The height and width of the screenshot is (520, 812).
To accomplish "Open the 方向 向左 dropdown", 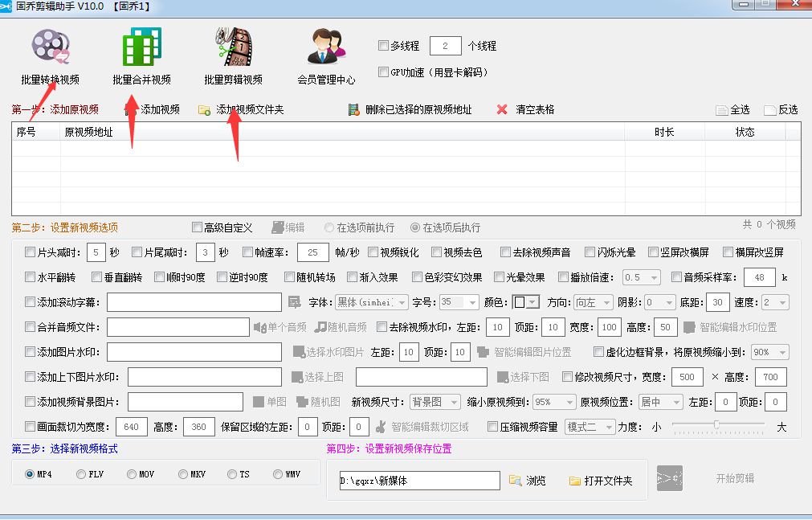I will click(594, 301).
